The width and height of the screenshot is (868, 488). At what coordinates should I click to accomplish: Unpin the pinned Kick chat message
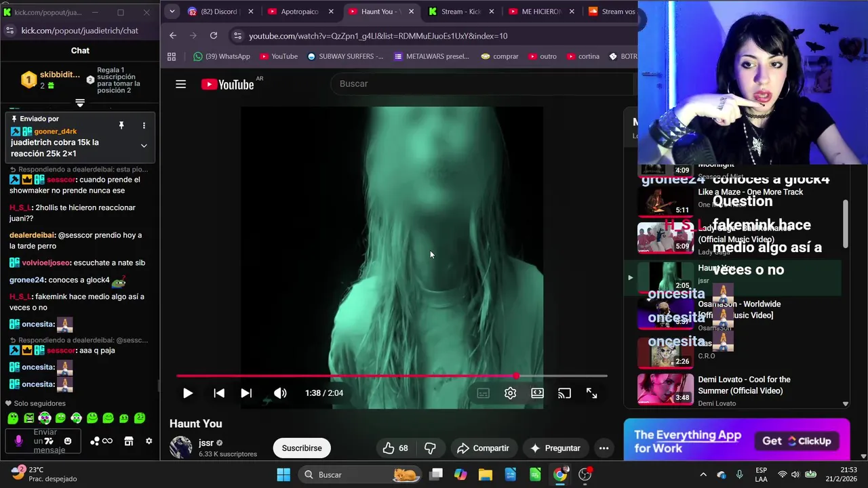click(x=121, y=125)
